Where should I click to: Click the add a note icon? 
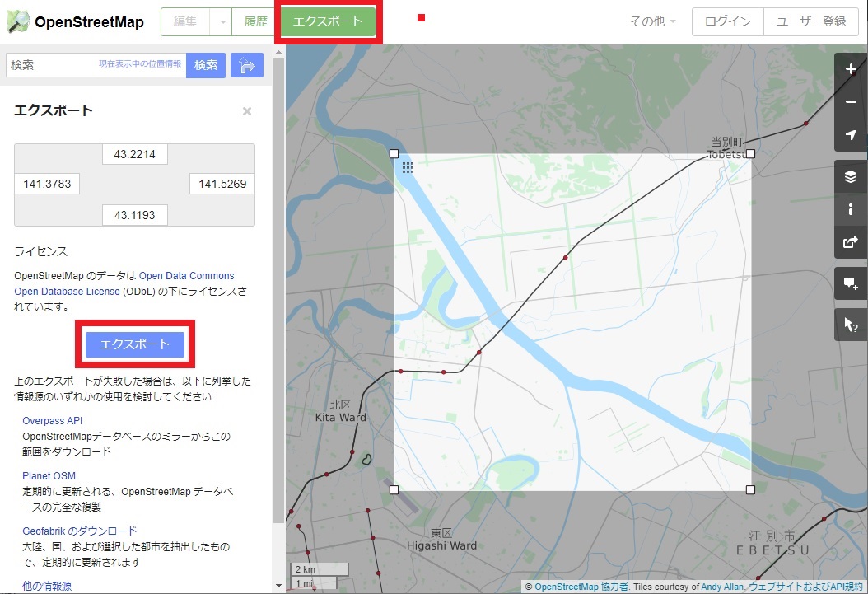tap(851, 283)
